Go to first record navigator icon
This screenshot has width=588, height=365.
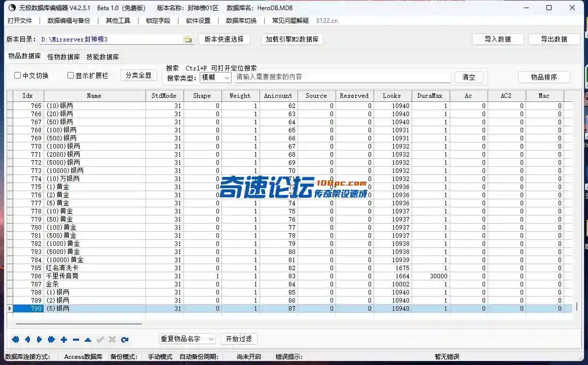pyautogui.click(x=15, y=340)
